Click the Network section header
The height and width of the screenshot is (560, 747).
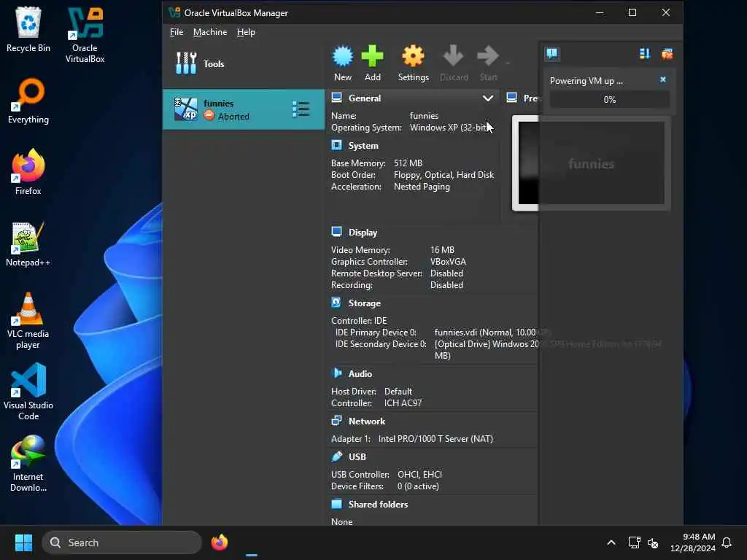367,421
